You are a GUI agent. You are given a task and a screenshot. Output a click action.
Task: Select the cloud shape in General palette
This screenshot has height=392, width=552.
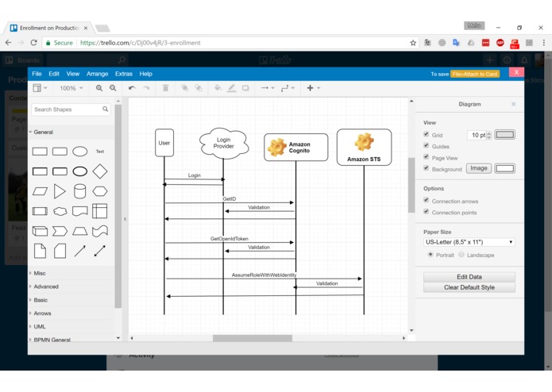[60, 211]
